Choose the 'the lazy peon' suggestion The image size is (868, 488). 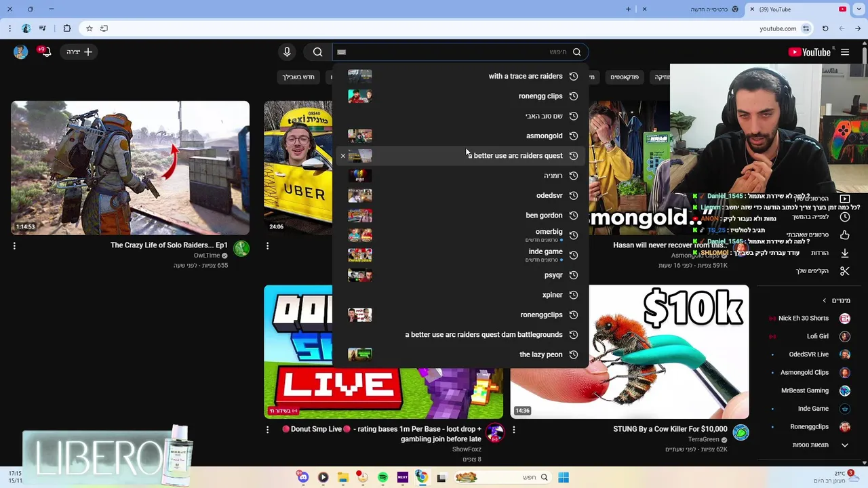(461, 354)
